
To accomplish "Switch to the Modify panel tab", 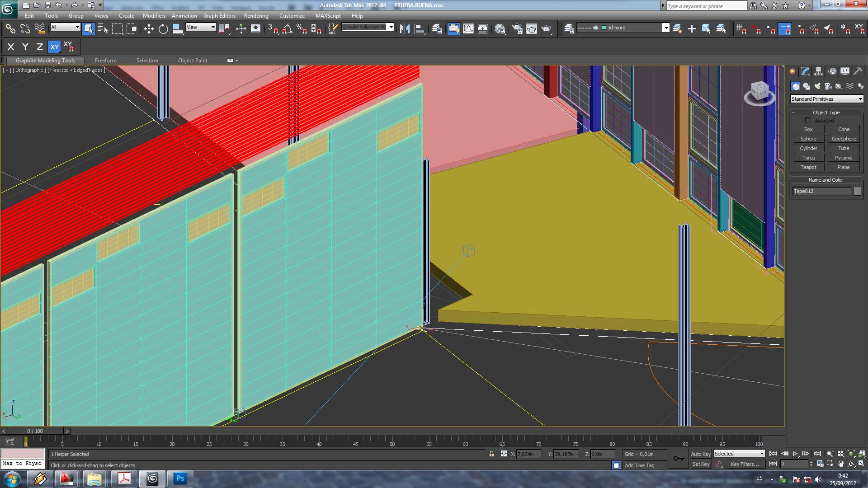I will pos(805,71).
